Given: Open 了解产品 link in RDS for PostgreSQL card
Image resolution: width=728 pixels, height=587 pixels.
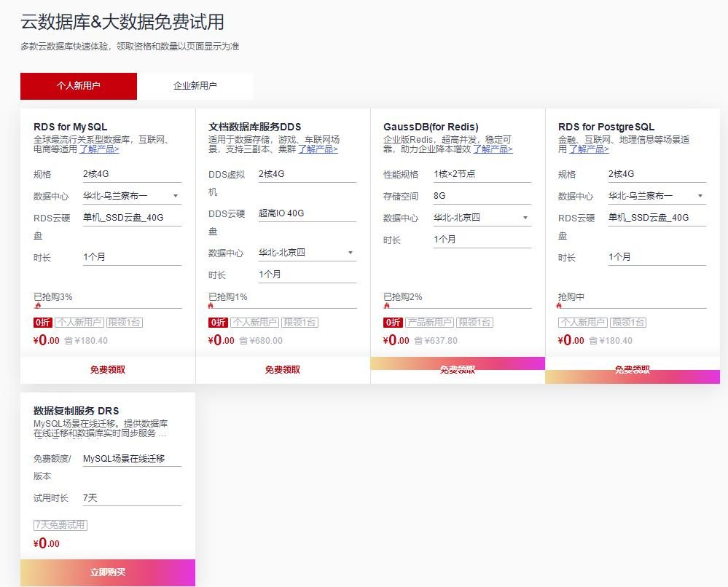Looking at the screenshot, I should click(x=589, y=149).
